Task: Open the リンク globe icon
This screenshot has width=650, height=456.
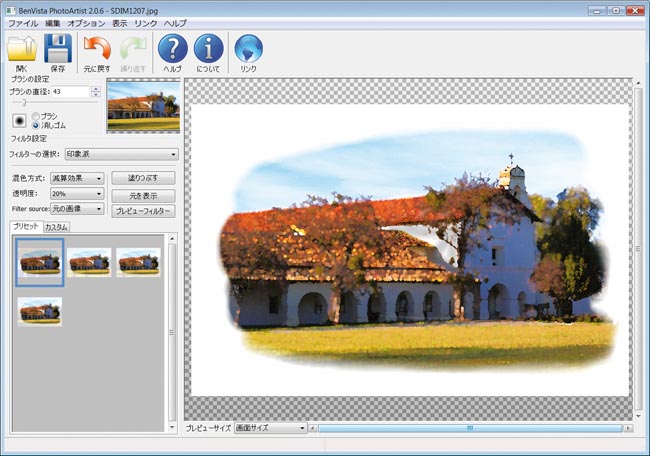Action: click(x=248, y=49)
